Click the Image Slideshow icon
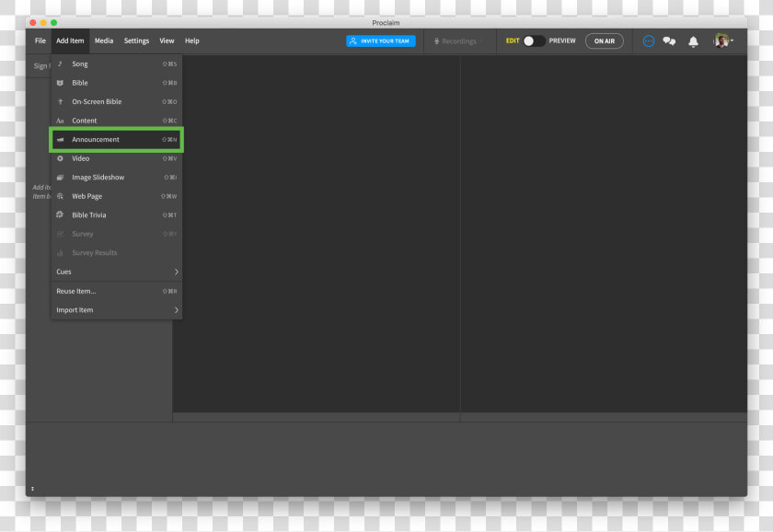Image resolution: width=773 pixels, height=532 pixels. pos(60,178)
